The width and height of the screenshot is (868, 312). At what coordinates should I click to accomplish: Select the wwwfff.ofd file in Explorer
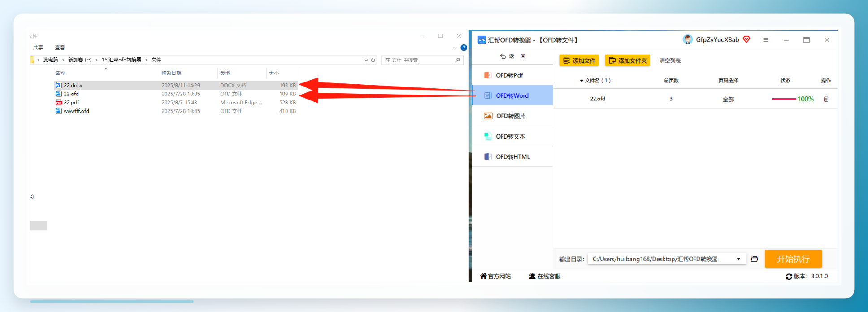[176, 111]
